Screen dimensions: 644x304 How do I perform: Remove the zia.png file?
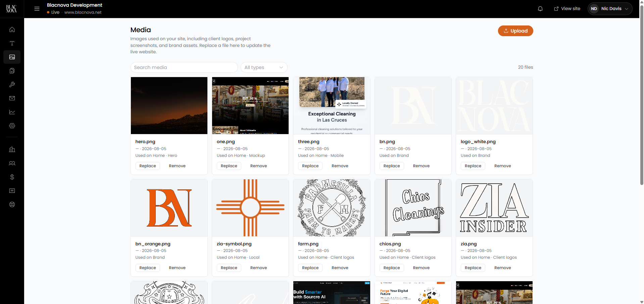[502, 268]
